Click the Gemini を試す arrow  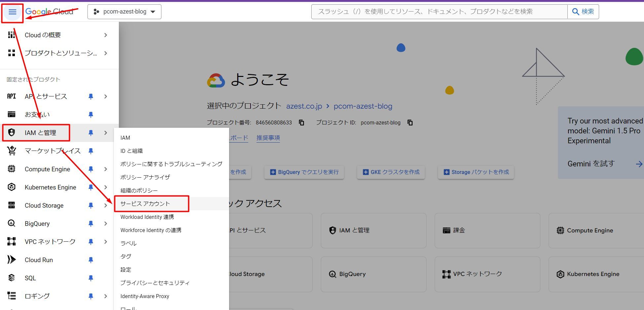[x=639, y=164]
